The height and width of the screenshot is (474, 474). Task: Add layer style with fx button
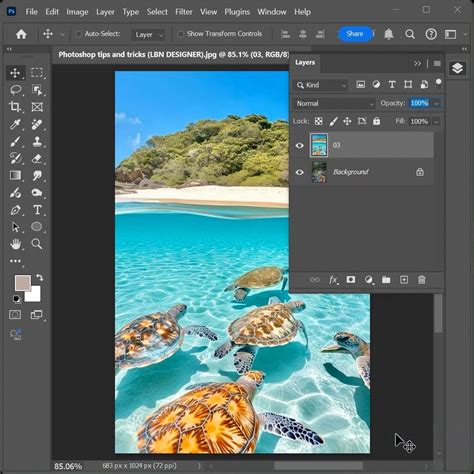pos(333,280)
